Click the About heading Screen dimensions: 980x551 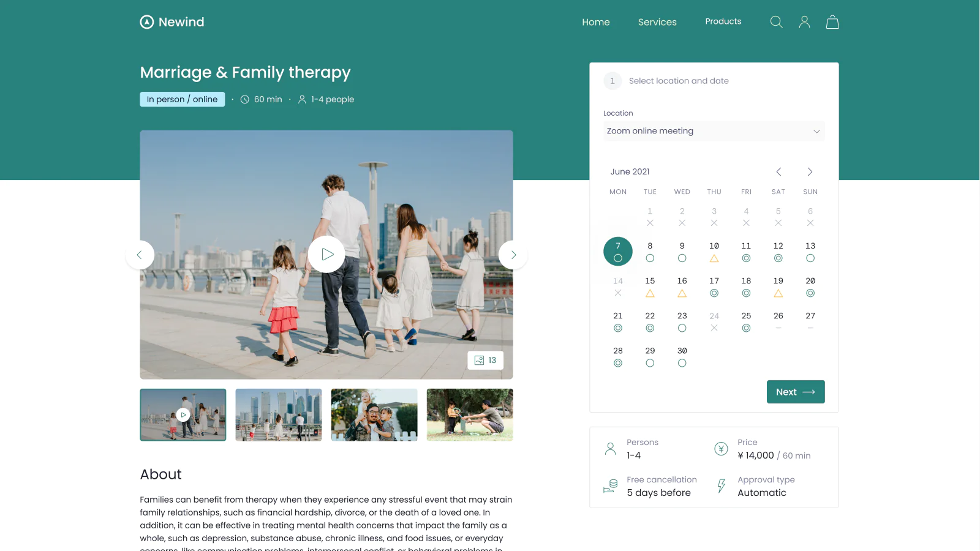tap(160, 474)
